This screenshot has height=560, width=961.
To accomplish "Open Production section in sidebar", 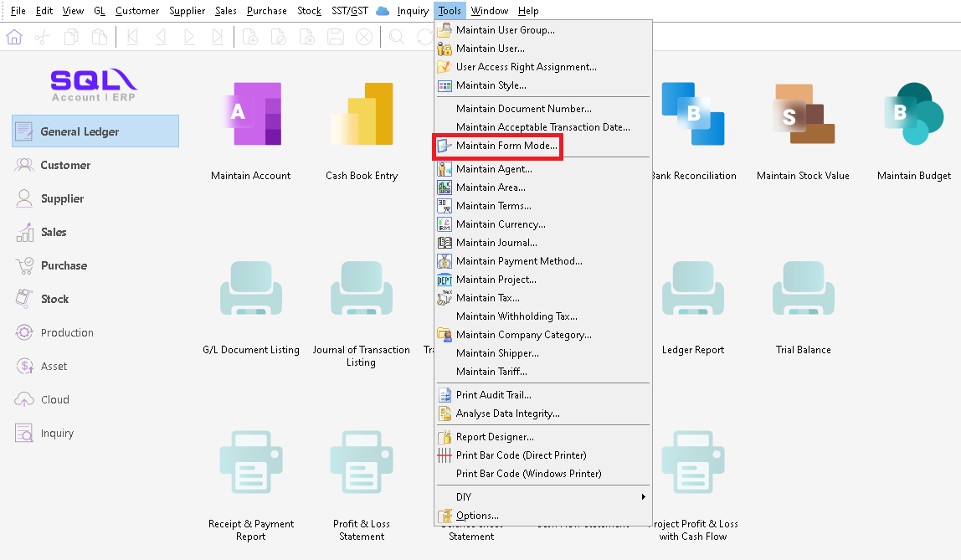I will click(x=67, y=332).
